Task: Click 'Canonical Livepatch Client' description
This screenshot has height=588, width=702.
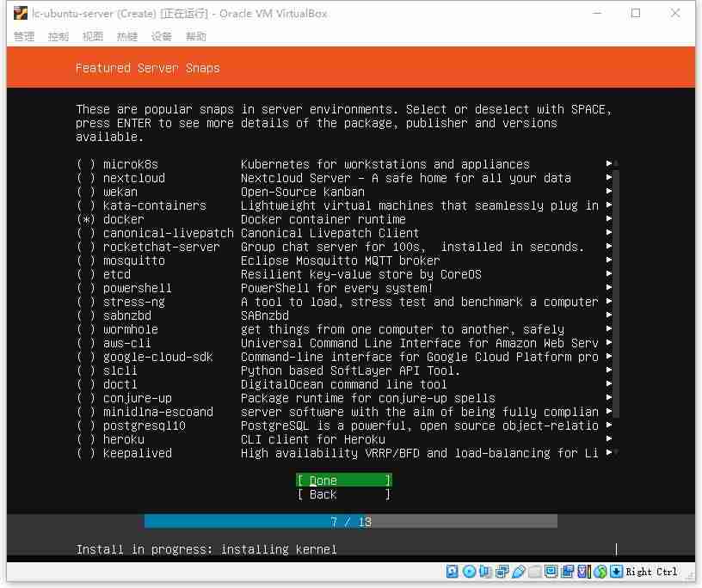Action: click(x=330, y=233)
